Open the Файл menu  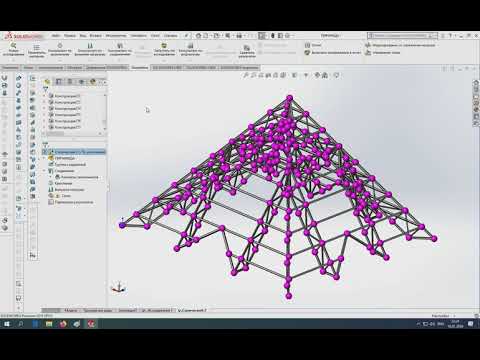pyautogui.click(x=56, y=35)
